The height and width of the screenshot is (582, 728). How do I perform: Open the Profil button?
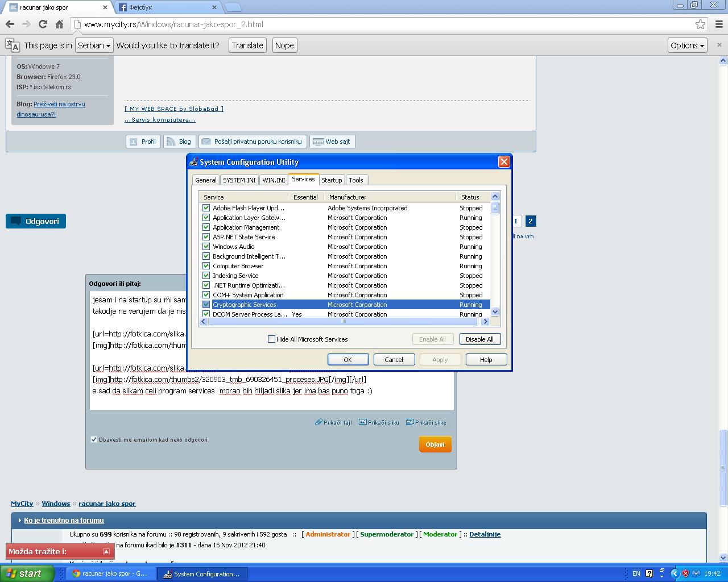click(143, 142)
